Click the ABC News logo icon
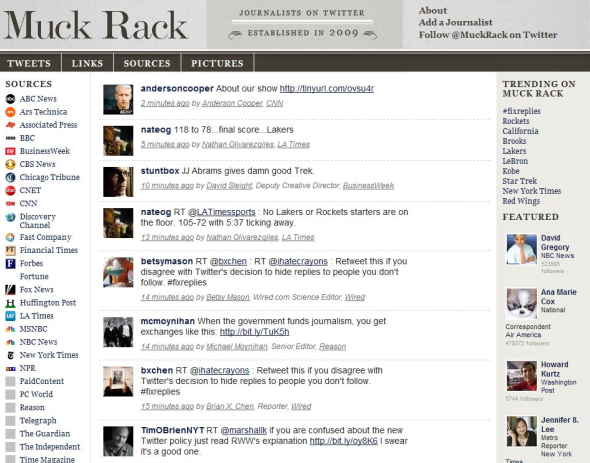 tap(10, 99)
